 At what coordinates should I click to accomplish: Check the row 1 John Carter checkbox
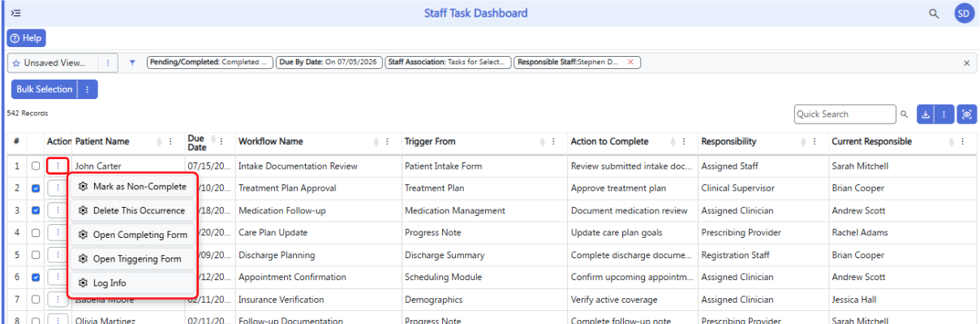point(35,166)
